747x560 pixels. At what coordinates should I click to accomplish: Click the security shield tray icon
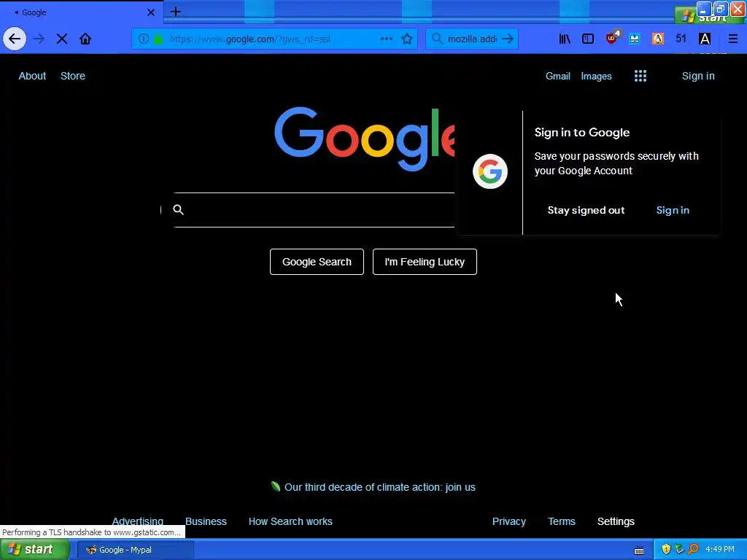point(666,549)
